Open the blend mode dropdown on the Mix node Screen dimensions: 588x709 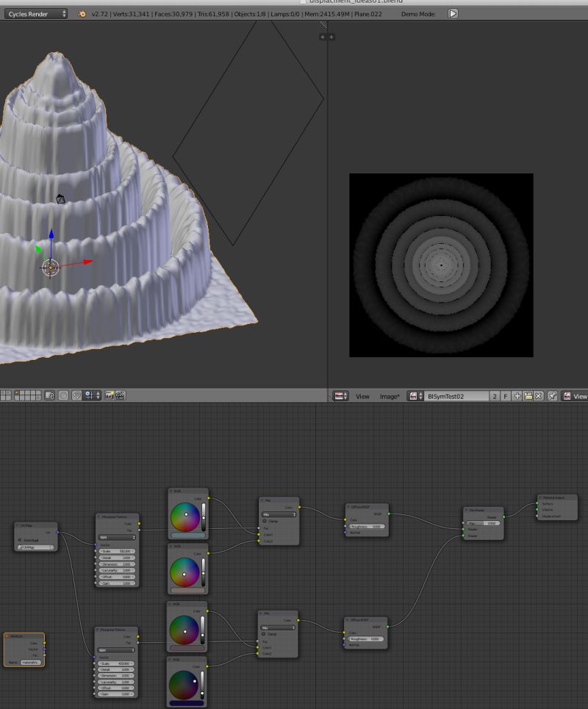(x=279, y=514)
